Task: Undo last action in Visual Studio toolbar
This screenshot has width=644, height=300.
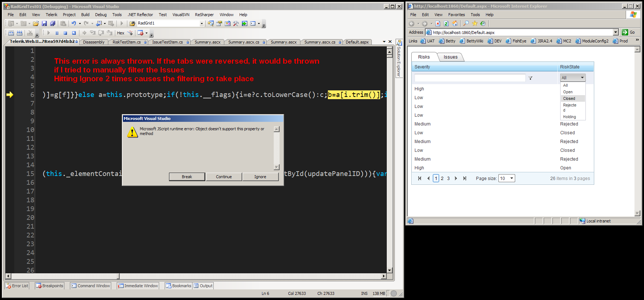Action: tap(74, 23)
